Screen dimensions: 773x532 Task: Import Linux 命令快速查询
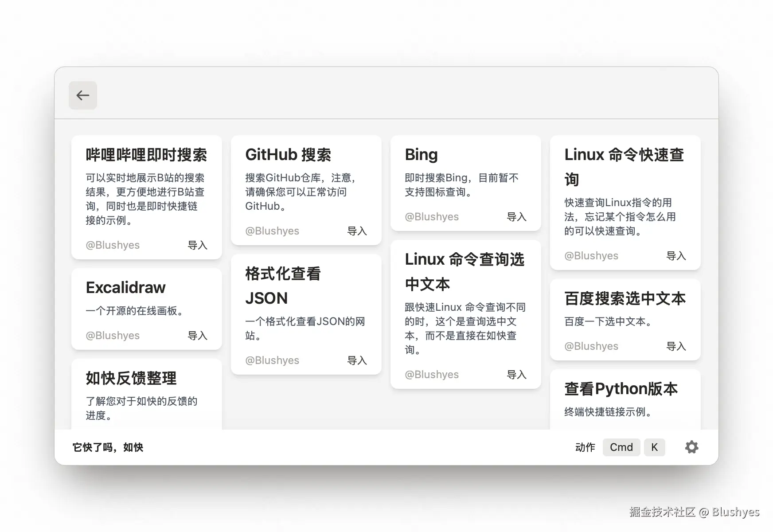pyautogui.click(x=676, y=256)
